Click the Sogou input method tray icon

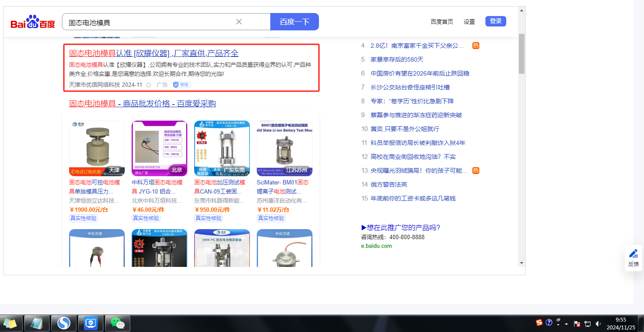point(539,322)
